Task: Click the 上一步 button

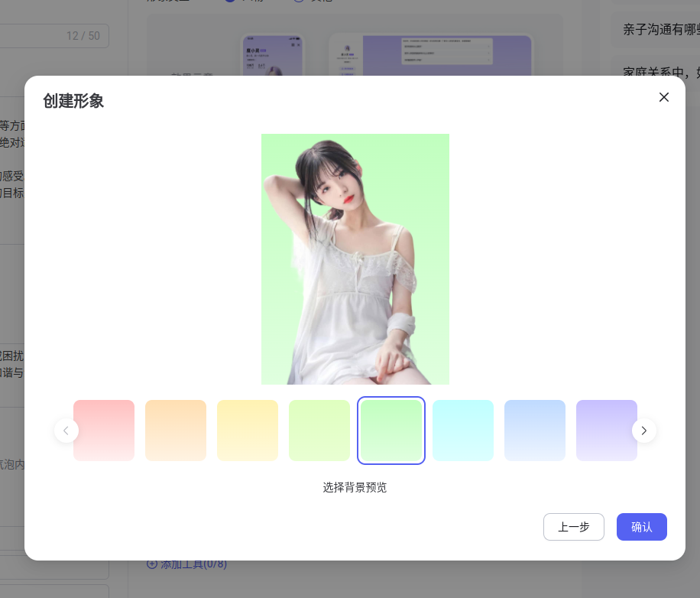Action: (x=574, y=527)
